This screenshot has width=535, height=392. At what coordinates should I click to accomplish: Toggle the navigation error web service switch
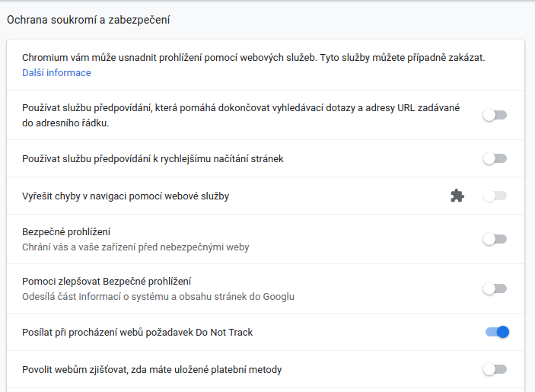tap(495, 196)
